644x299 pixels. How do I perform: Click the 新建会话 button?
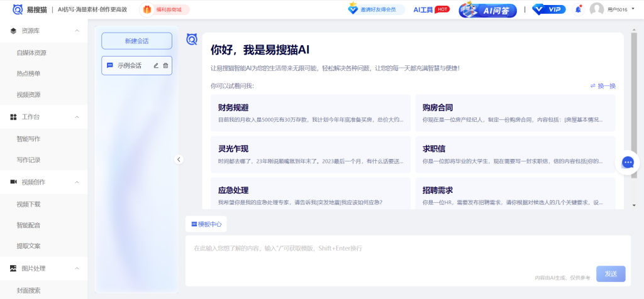click(136, 41)
